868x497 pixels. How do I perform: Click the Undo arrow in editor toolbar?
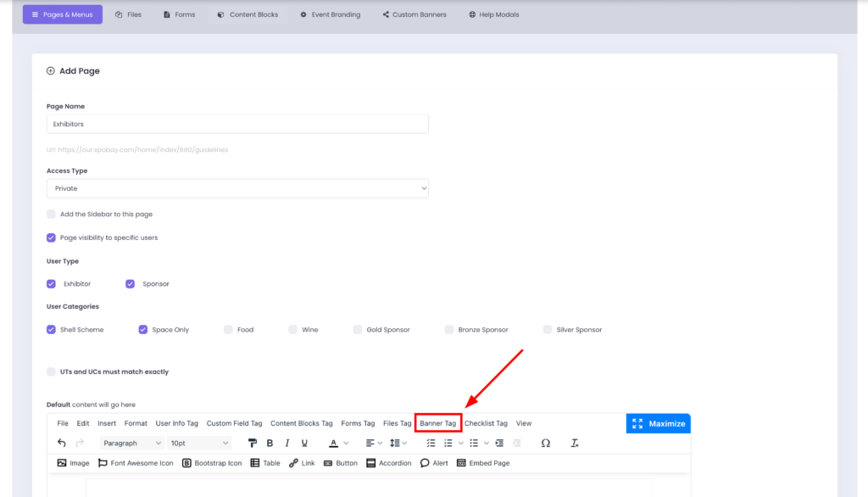pos(62,443)
